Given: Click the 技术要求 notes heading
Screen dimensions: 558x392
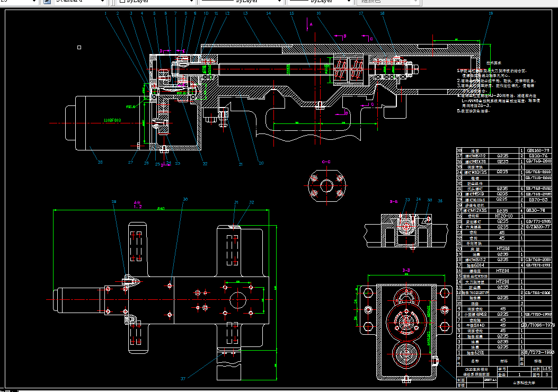Looking at the screenshot, I should click(x=493, y=63).
